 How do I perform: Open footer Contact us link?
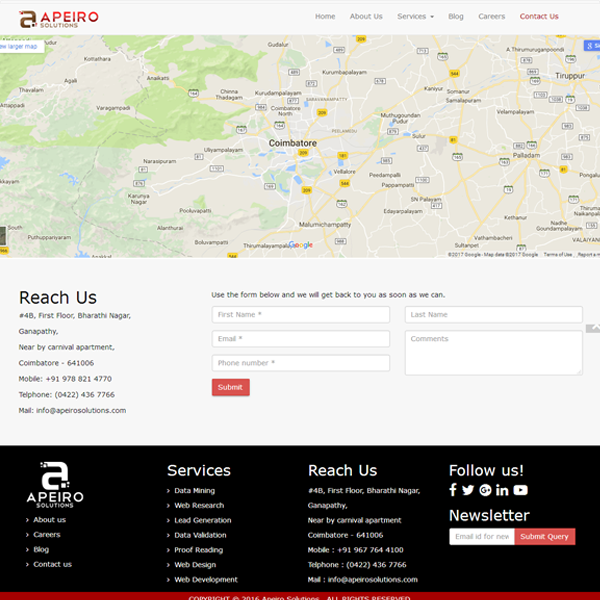pos(52,564)
